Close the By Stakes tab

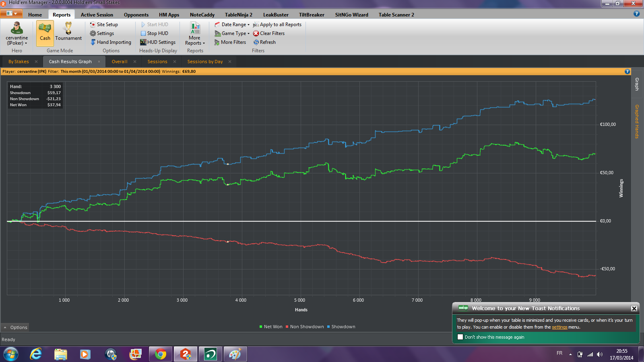36,62
